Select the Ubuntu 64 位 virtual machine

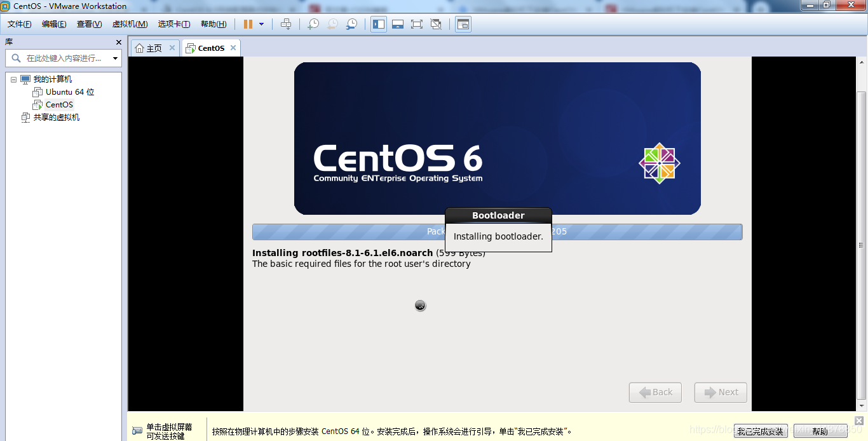pyautogui.click(x=70, y=92)
